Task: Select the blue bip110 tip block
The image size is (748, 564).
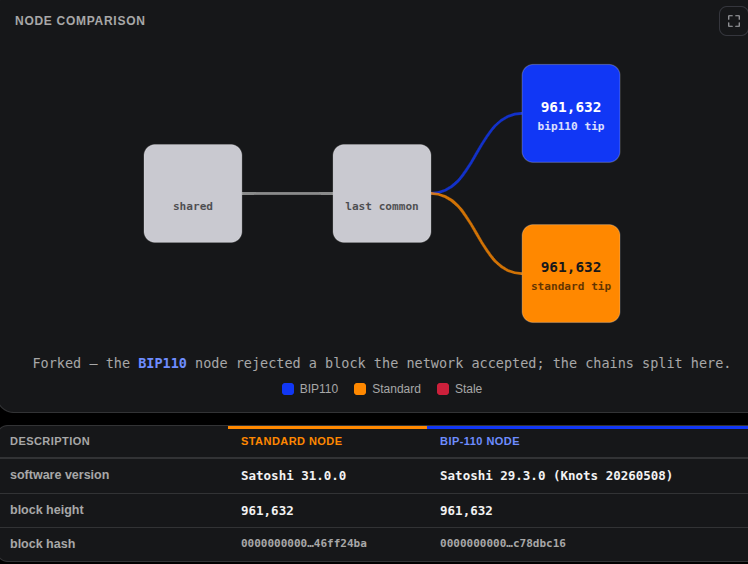Action: click(x=571, y=114)
